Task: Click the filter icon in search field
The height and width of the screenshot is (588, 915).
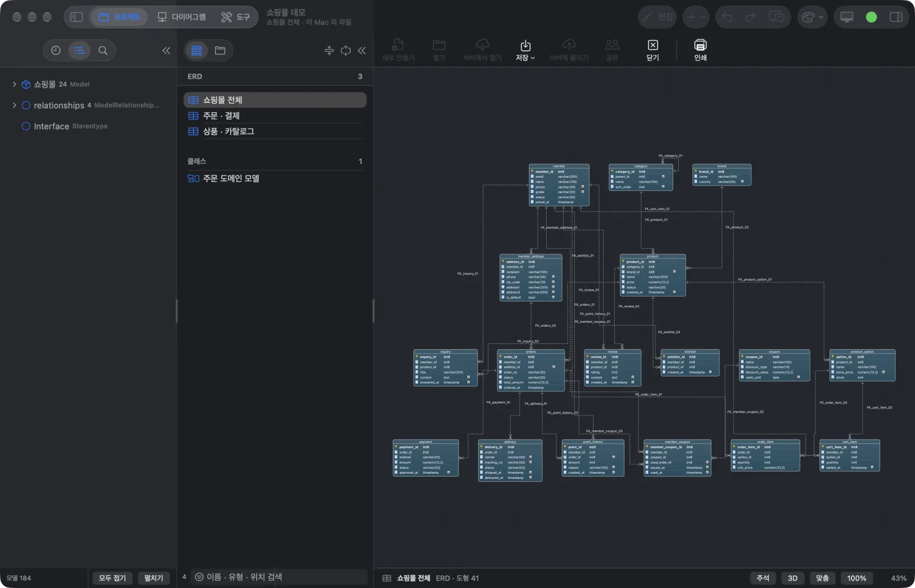Action: (x=199, y=577)
